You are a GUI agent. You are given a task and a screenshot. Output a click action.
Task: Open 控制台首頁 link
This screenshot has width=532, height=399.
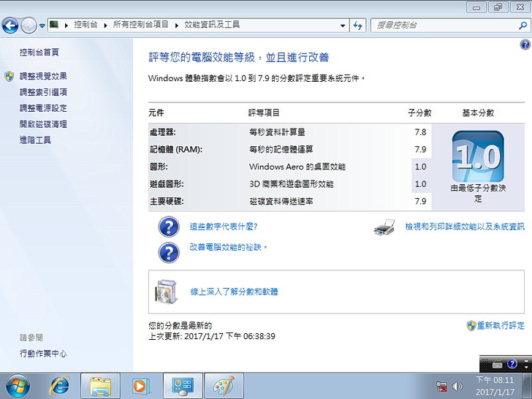click(x=39, y=53)
